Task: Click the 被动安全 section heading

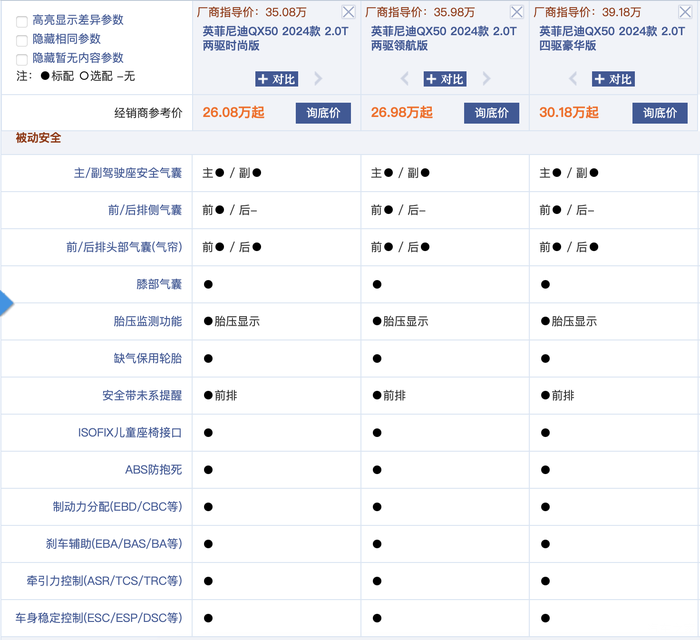Action: coord(37,137)
